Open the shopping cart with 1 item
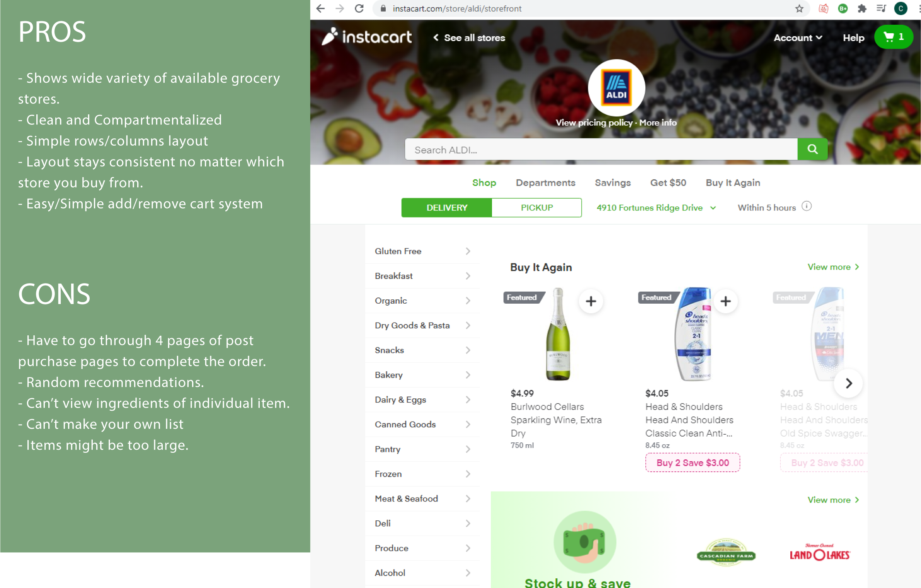 (x=893, y=37)
